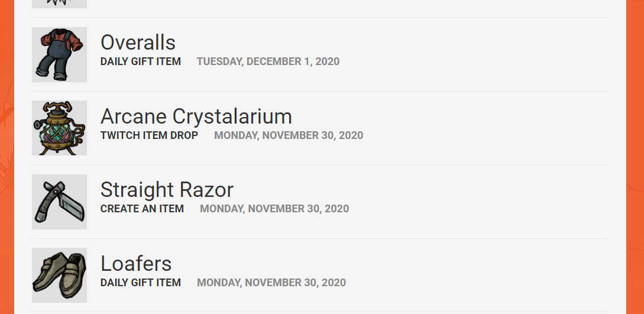Click the Loafers shoes icon

click(x=59, y=275)
